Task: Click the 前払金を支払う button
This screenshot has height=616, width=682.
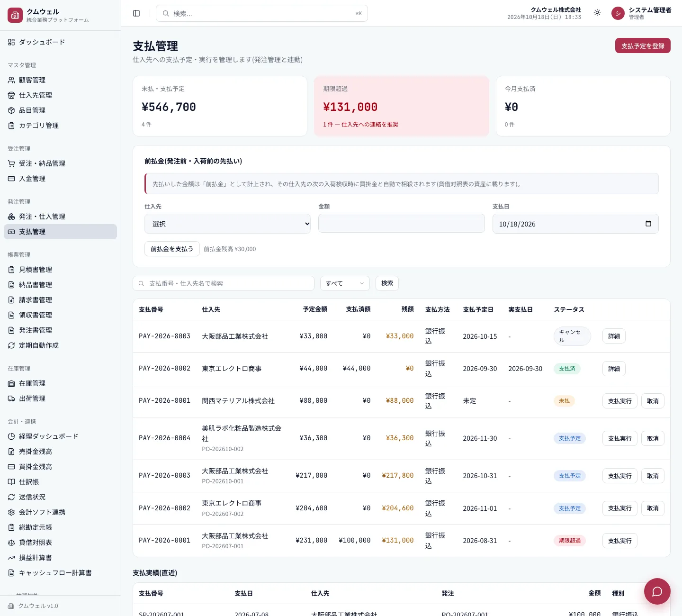Action: point(172,249)
